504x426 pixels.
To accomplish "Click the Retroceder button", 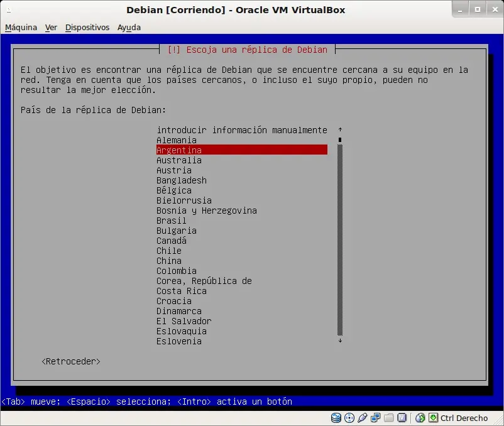I will [71, 361].
